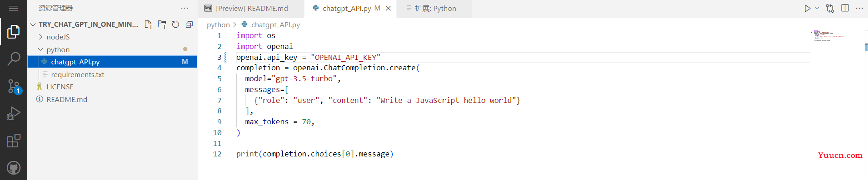Open Source Control view with badge
Image resolution: width=868 pixels, height=180 pixels.
[14, 86]
